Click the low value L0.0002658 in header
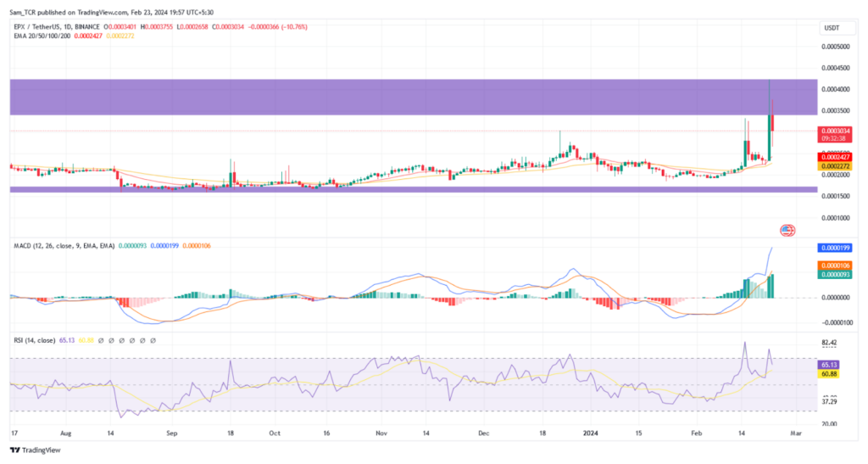The image size is (868, 464). [x=192, y=26]
